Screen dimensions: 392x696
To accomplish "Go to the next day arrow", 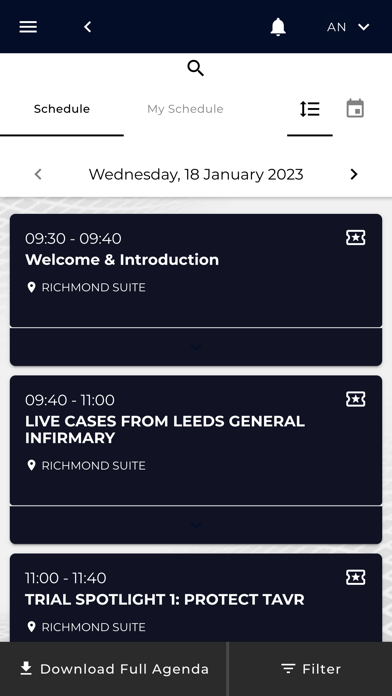I will pyautogui.click(x=353, y=174).
